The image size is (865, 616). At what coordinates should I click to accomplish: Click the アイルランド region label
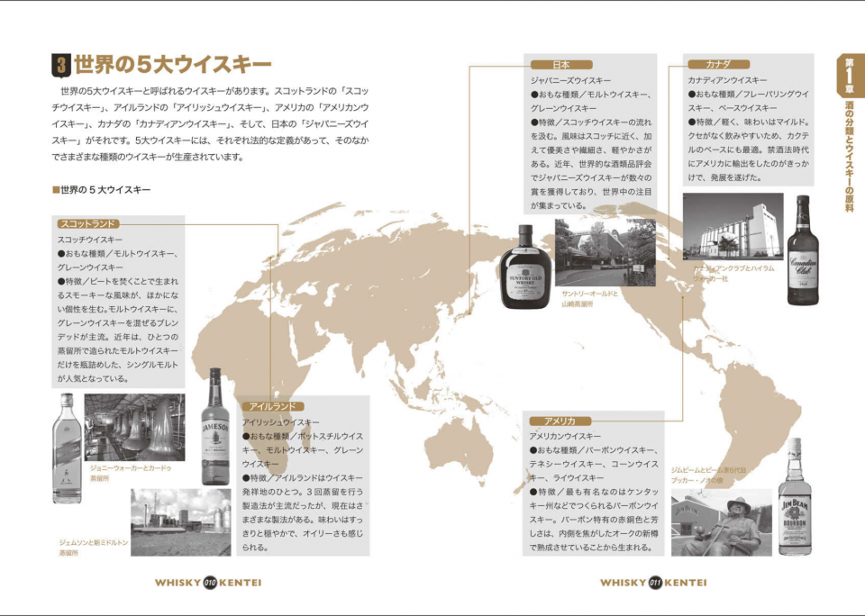pos(272,406)
